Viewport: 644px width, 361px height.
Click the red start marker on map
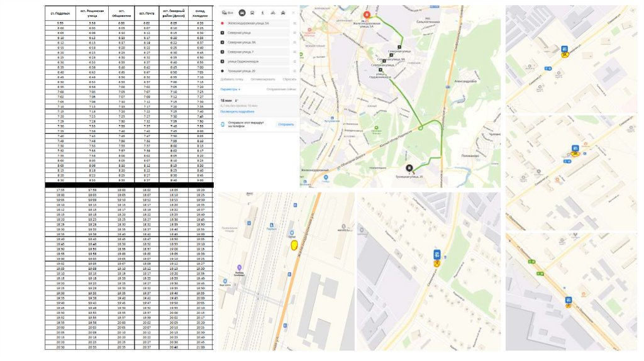pyautogui.click(x=367, y=15)
